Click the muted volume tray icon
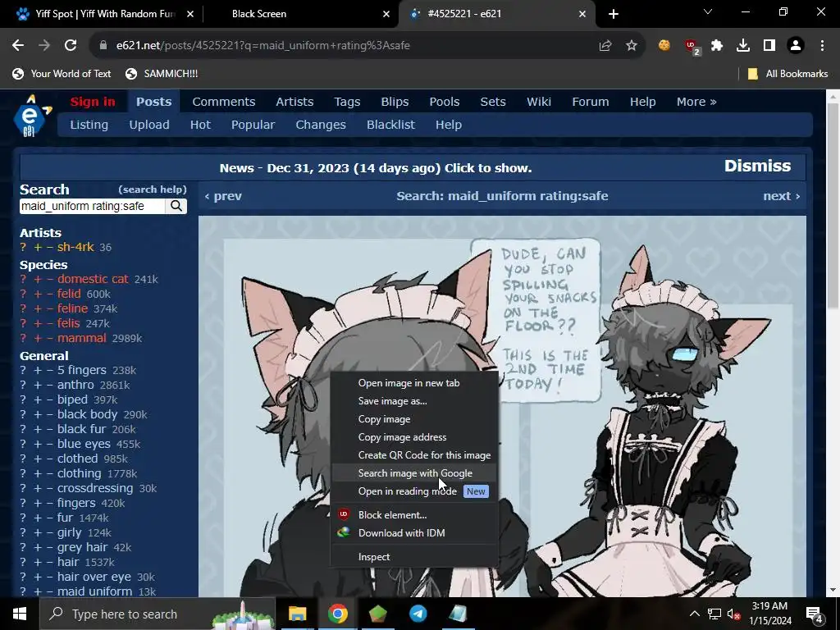This screenshot has width=840, height=630. [734, 614]
